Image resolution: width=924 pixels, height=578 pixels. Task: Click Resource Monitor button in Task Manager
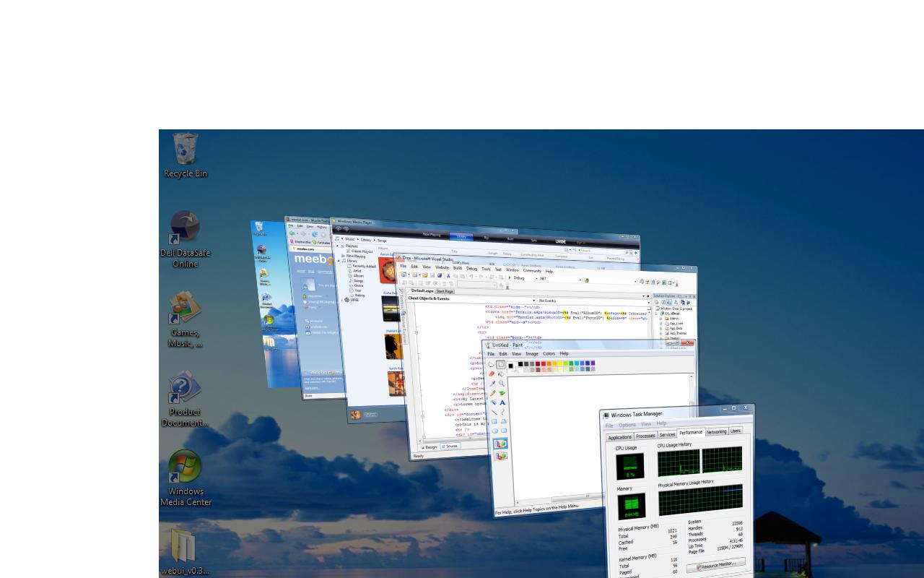[x=716, y=565]
